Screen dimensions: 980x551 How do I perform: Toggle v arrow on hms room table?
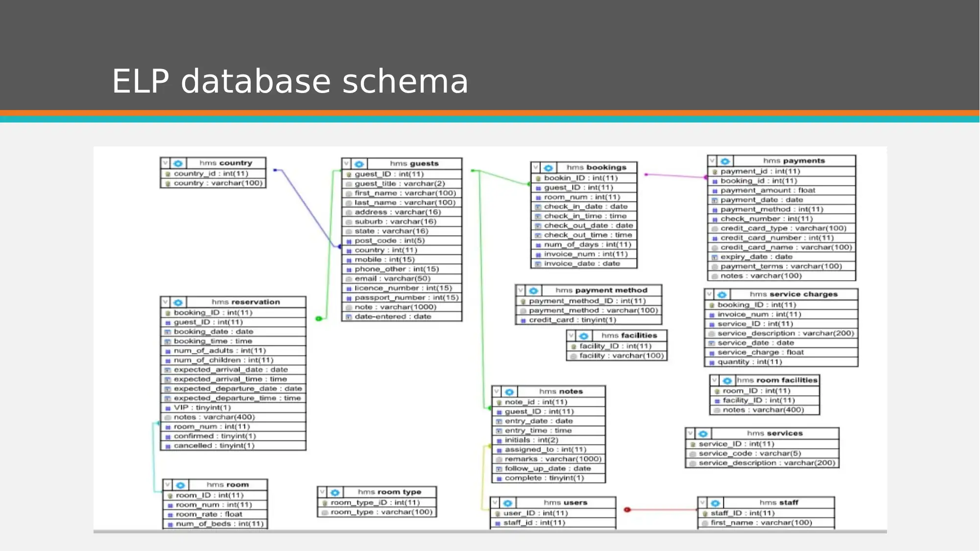click(x=168, y=485)
